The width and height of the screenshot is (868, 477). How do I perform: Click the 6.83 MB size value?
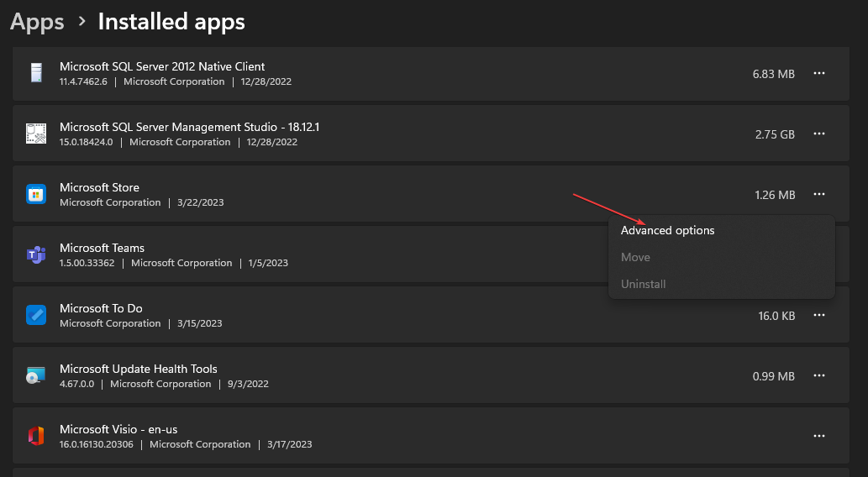tap(773, 74)
